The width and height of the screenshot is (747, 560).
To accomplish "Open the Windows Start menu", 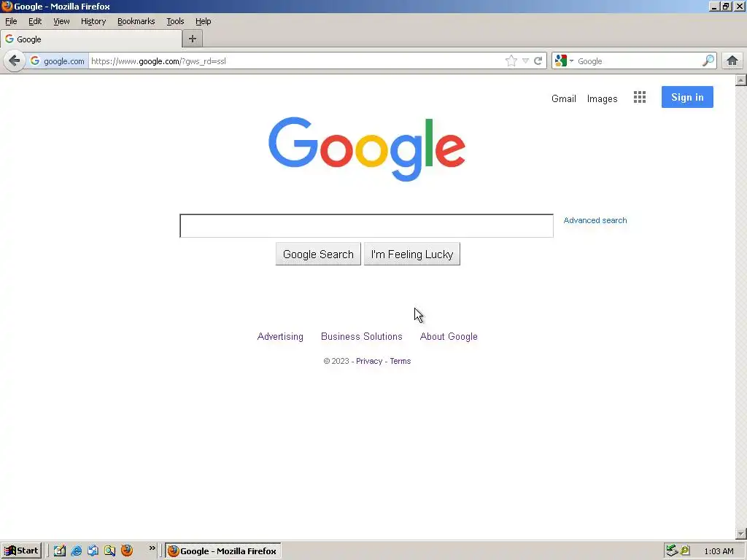I will click(x=21, y=551).
